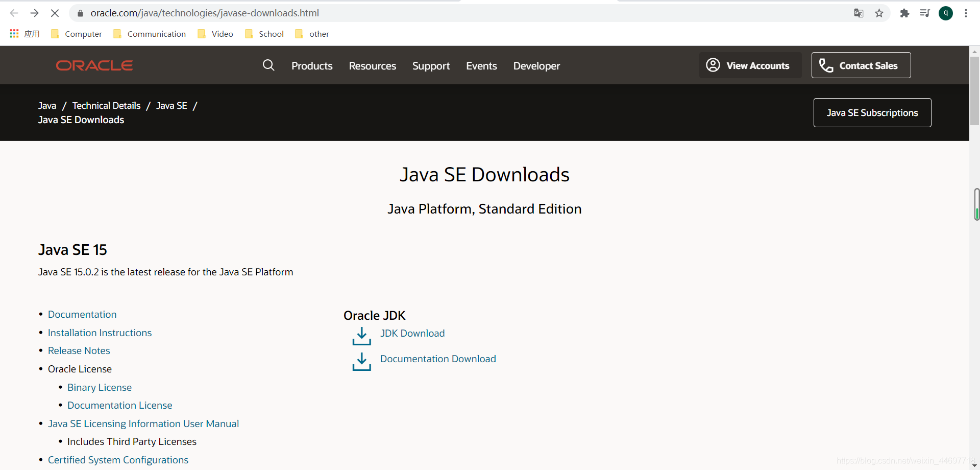This screenshot has width=980, height=470.
Task: Click the browser back arrow
Action: [14, 13]
